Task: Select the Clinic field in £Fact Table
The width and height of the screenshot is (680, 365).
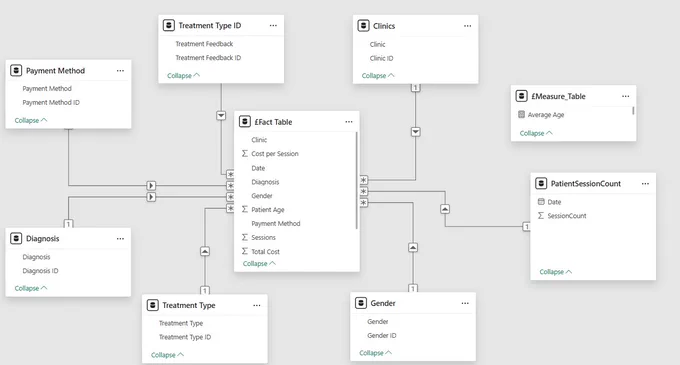Action: tap(259, 140)
